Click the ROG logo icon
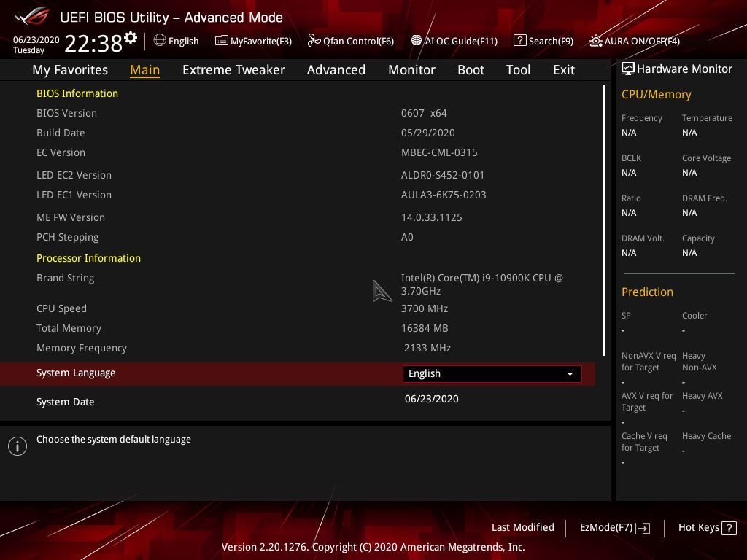Screen dimensions: 747x560 tap(32, 16)
